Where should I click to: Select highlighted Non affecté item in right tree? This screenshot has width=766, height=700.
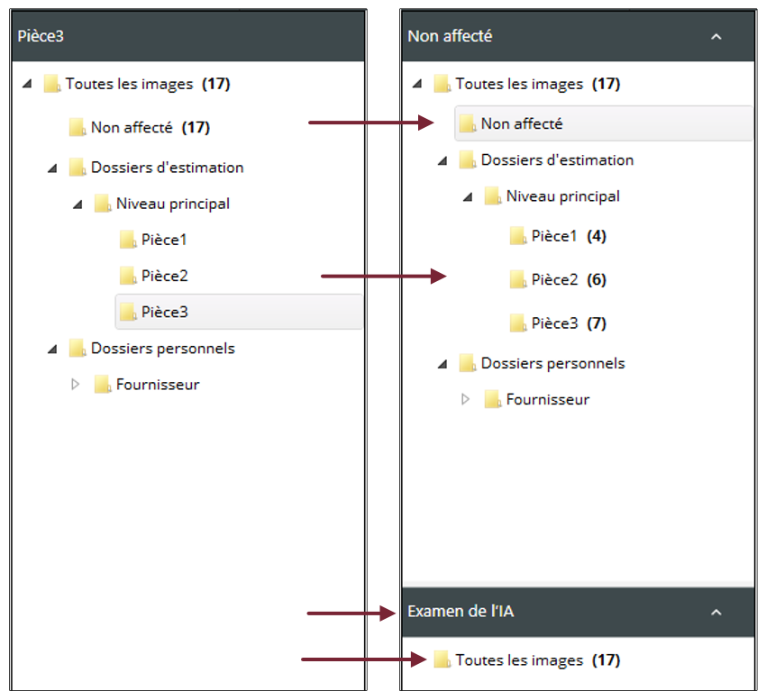coord(522,124)
